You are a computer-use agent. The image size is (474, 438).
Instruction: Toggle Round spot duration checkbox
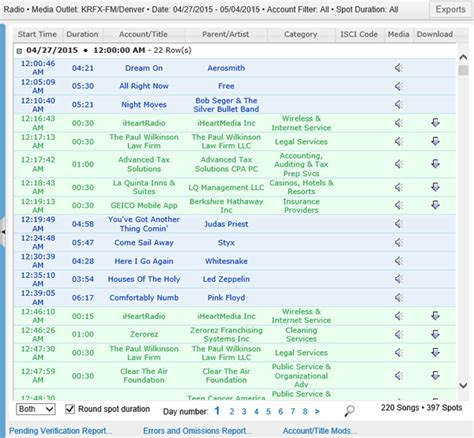(x=70, y=409)
